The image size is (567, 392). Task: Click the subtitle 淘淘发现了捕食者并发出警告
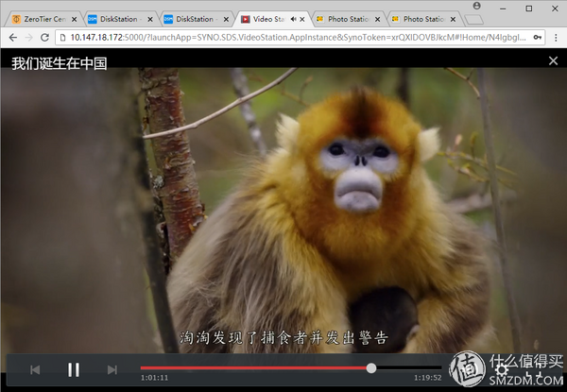(283, 338)
